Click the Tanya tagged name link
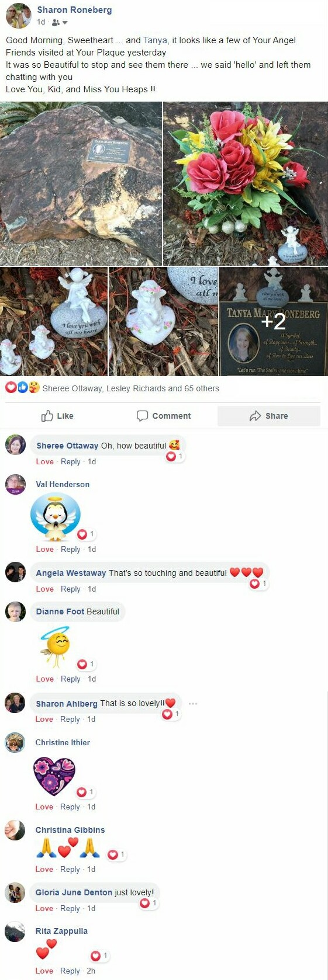The width and height of the screenshot is (328, 980). 155,40
